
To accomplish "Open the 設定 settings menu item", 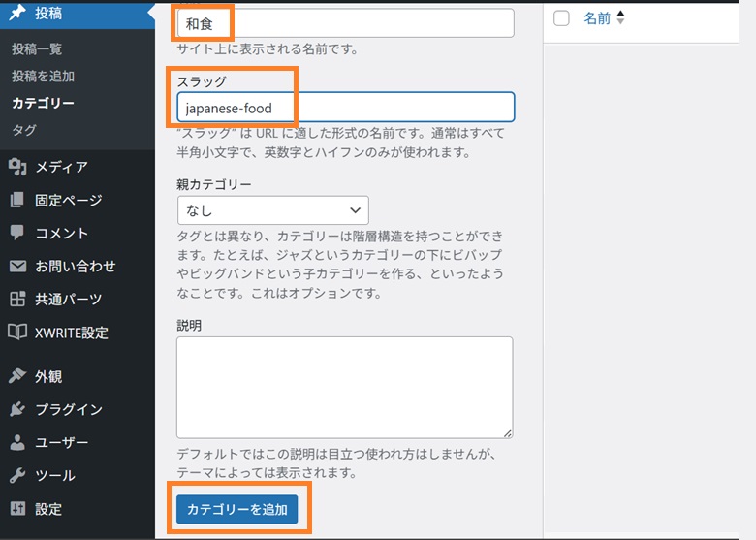I will point(48,509).
